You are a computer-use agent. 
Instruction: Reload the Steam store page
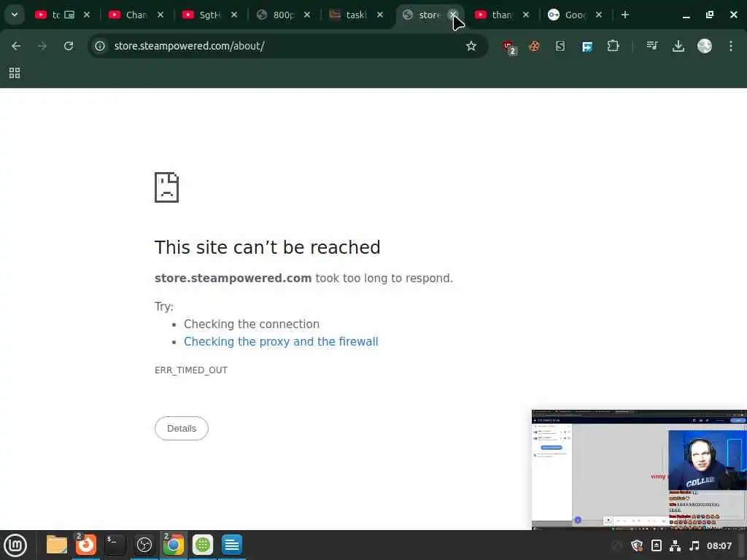click(x=69, y=46)
